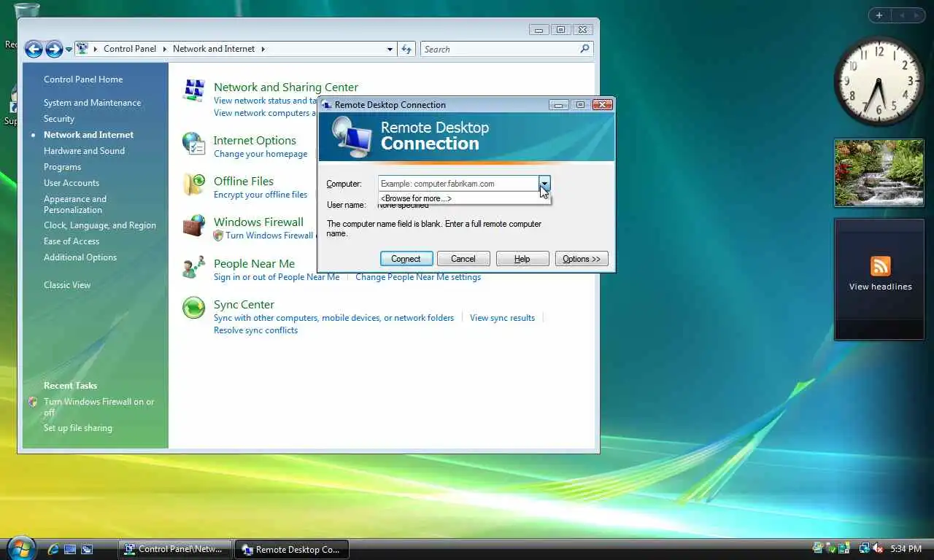
Task: Click the People Near Me icon
Action: click(x=194, y=266)
